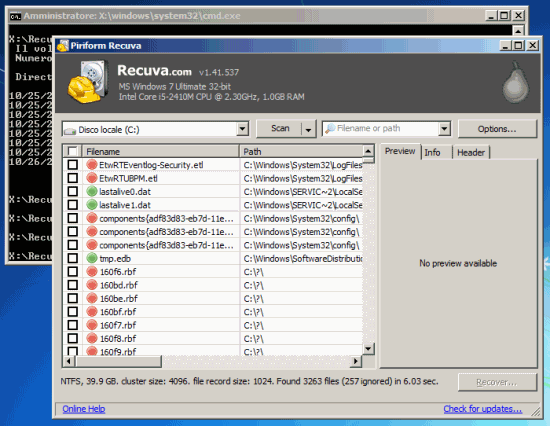
Task: Click the cmd.exe window title text
Action: [x=132, y=16]
